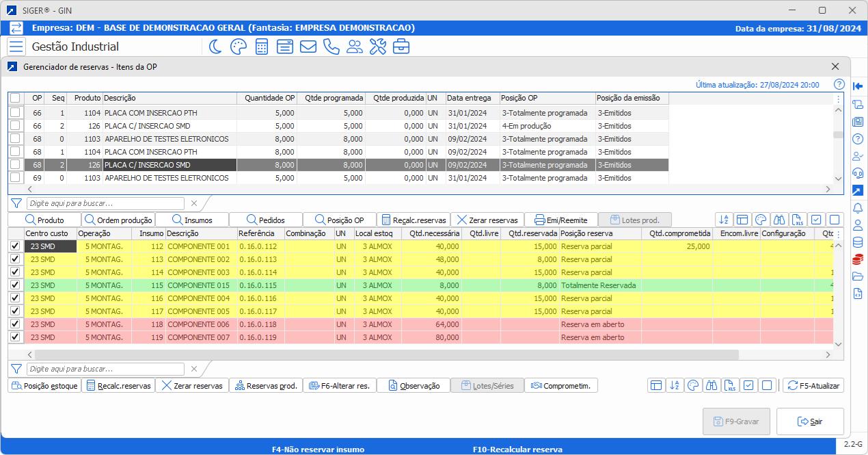
Task: Click the F5-Atualizar button
Action: coord(813,386)
